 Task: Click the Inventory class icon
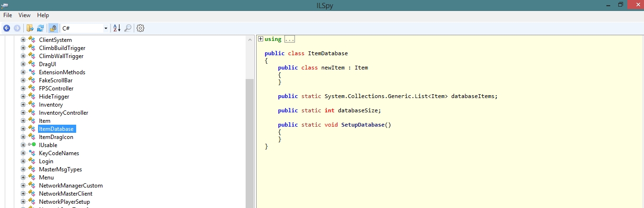pyautogui.click(x=32, y=105)
